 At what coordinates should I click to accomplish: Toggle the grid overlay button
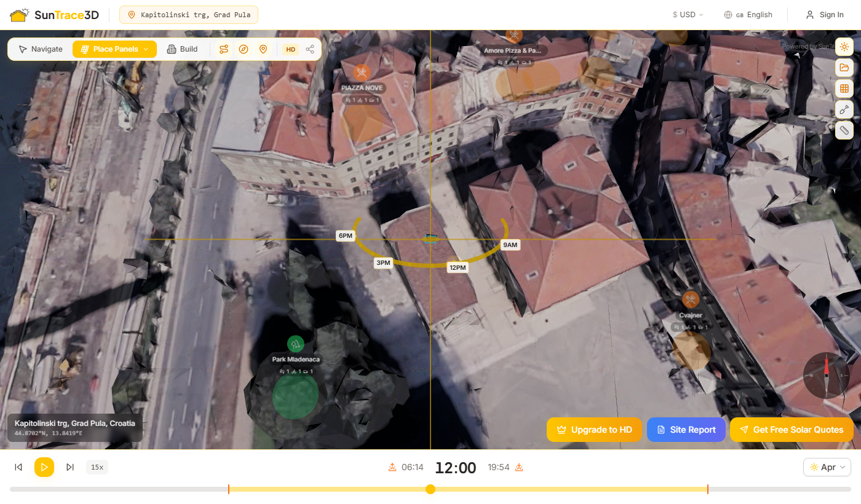tap(844, 89)
